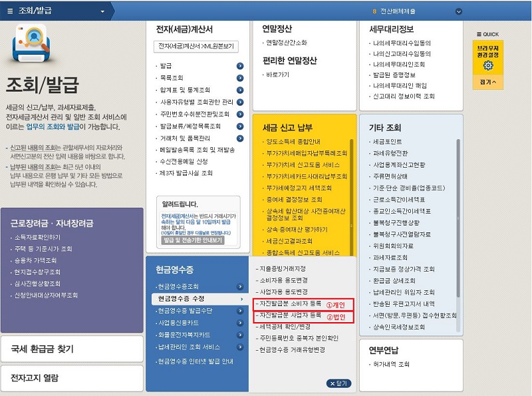Click the 발급 및 전송기한 안내보기 button
Viewport: 532px width, 396px height.
point(192,240)
